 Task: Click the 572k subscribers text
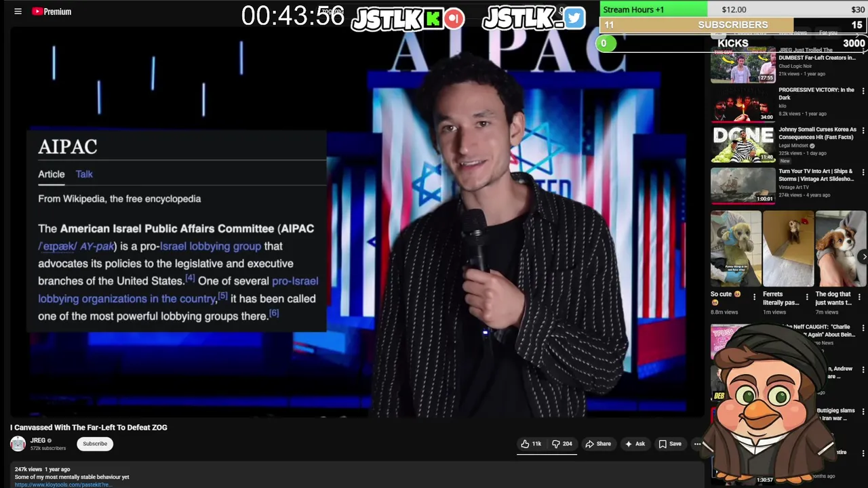pos(48,448)
